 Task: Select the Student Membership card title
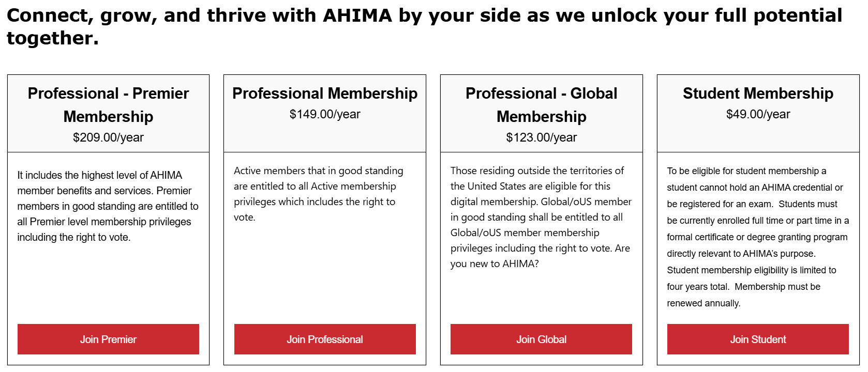tap(758, 94)
